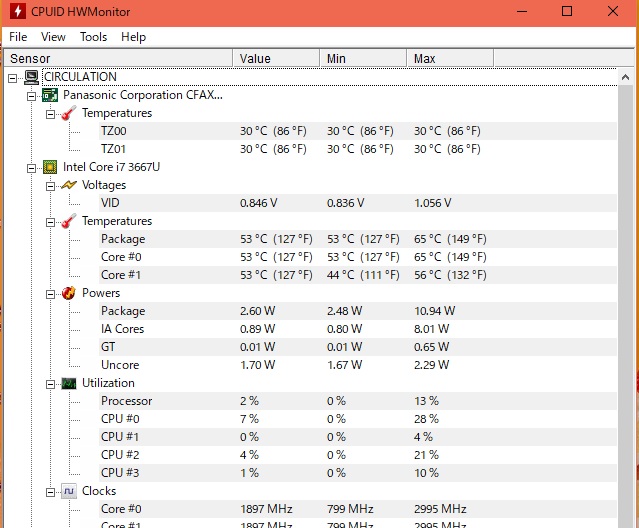Click the Intel Core i7 CPU chip icon
Viewport: 639px width, 528px height.
coord(50,167)
